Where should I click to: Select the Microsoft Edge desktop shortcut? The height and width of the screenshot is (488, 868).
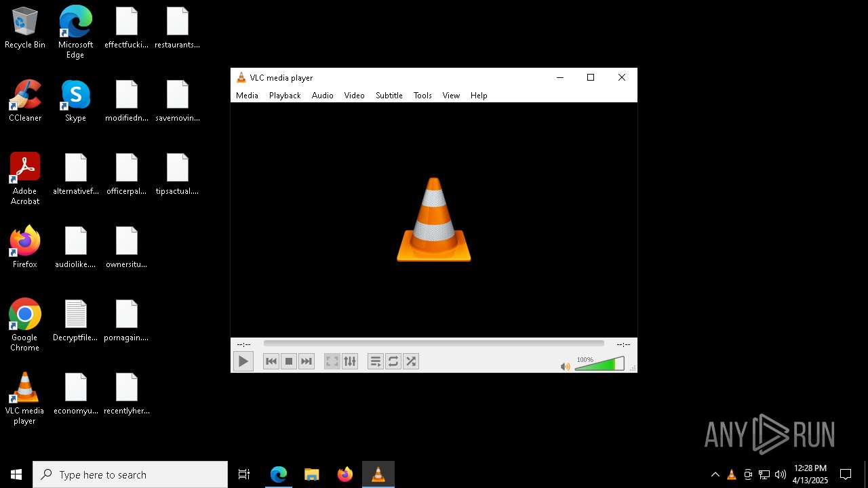(x=75, y=33)
